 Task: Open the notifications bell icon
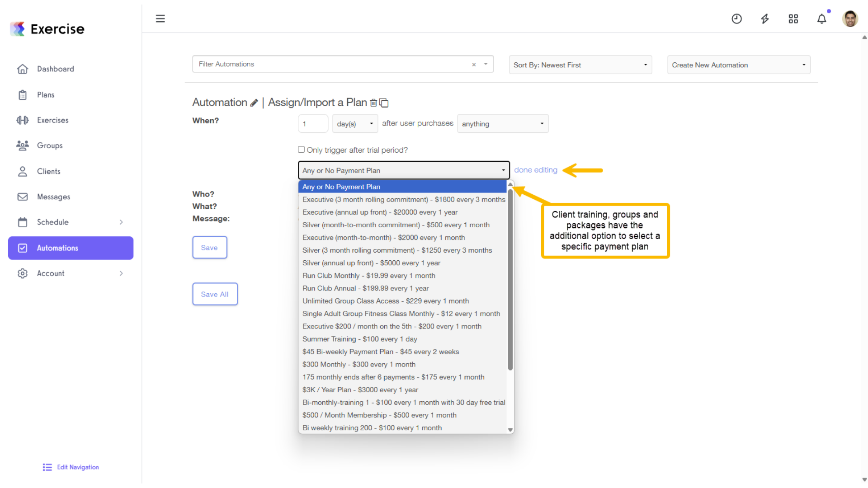pos(821,19)
